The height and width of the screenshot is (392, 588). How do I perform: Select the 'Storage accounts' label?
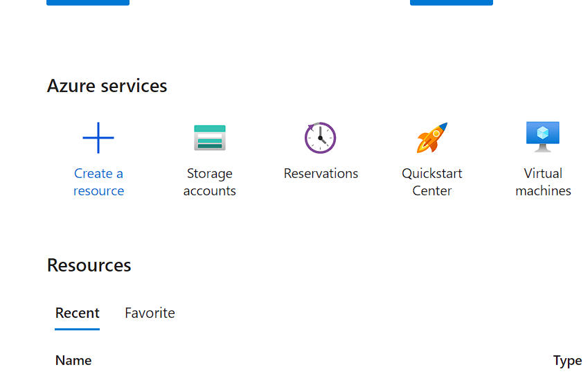pyautogui.click(x=210, y=182)
